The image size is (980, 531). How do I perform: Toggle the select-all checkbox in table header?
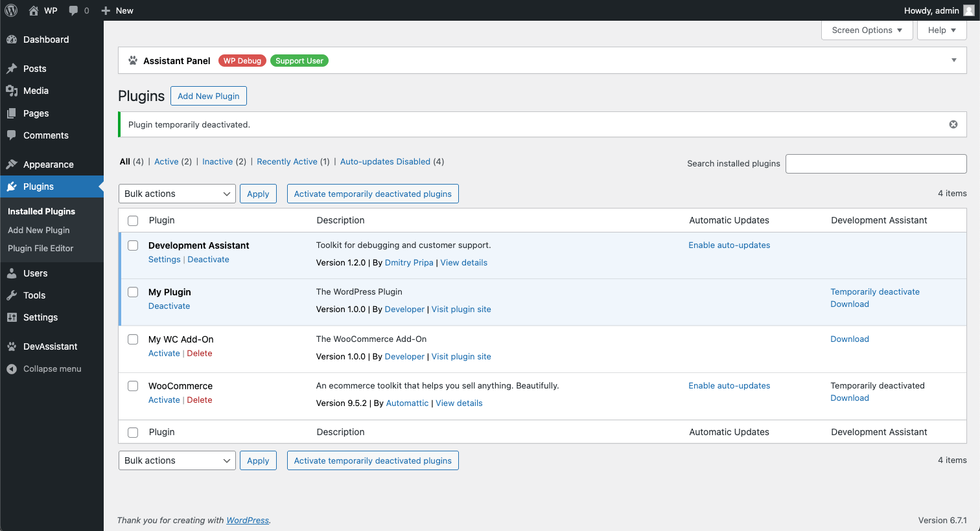[133, 221]
